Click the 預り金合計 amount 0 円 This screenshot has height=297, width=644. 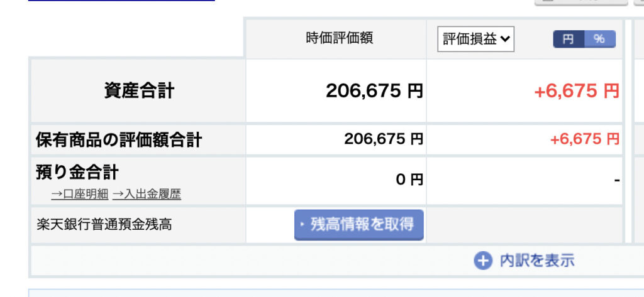click(x=409, y=179)
